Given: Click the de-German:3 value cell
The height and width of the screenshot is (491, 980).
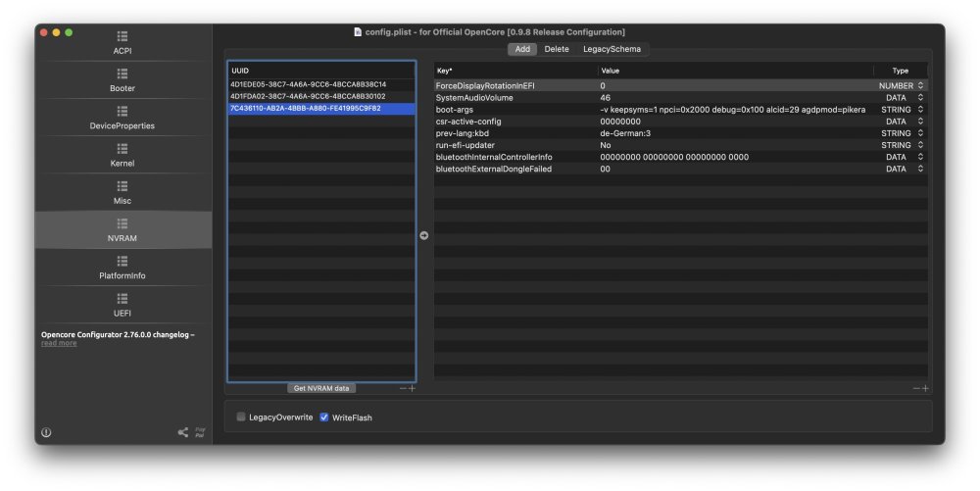Looking at the screenshot, I should point(625,133).
